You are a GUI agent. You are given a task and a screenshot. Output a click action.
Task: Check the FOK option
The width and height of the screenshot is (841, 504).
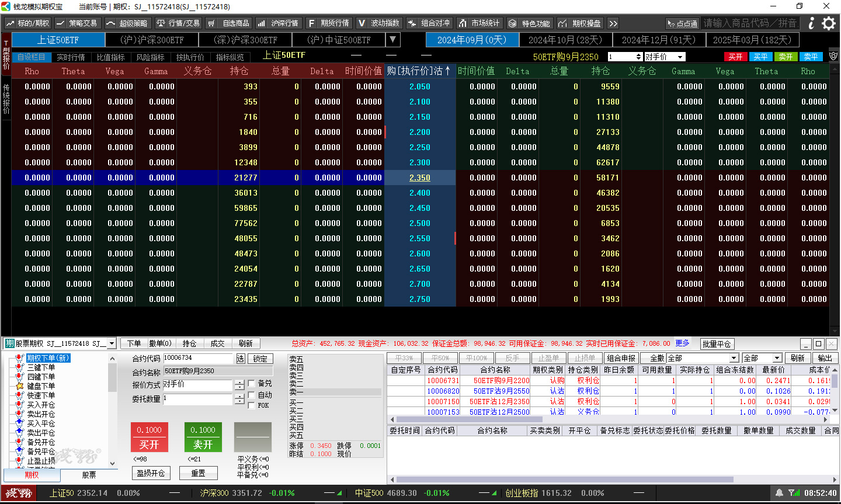(251, 405)
